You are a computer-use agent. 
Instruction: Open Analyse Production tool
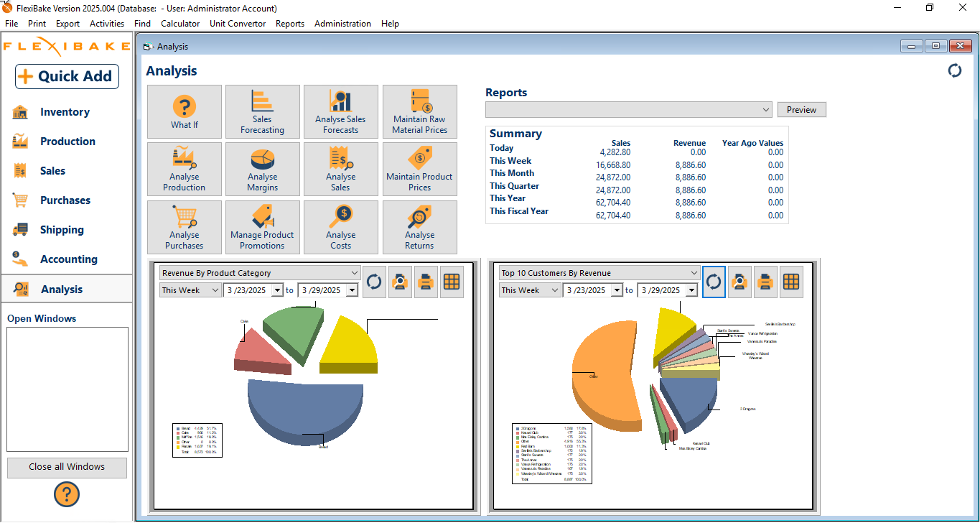tap(185, 169)
